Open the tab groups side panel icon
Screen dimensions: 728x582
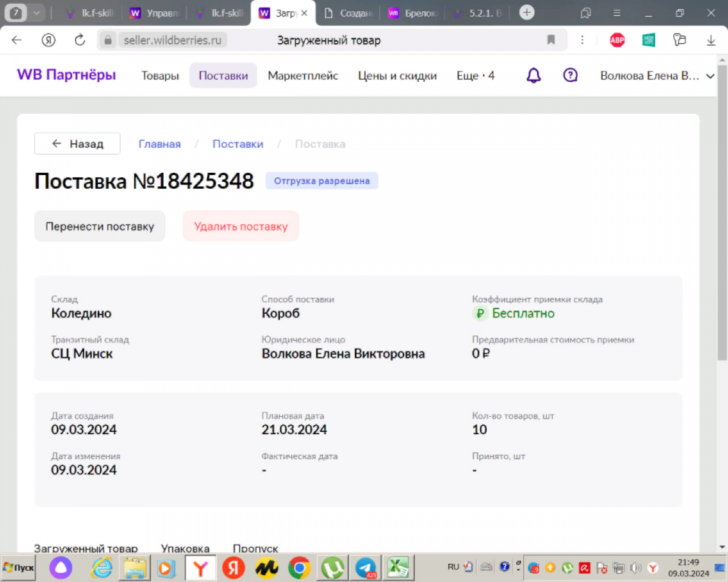tap(585, 13)
